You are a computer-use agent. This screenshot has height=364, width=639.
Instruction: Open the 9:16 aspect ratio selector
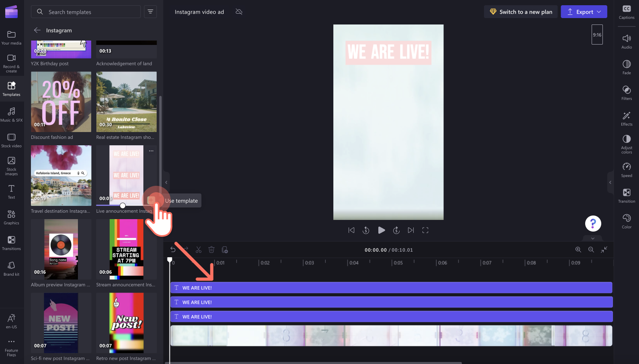click(x=597, y=35)
